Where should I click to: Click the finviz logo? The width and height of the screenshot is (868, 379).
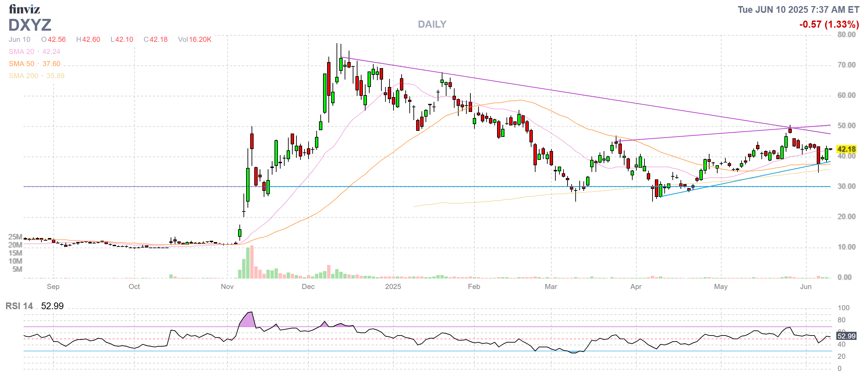coord(24,9)
